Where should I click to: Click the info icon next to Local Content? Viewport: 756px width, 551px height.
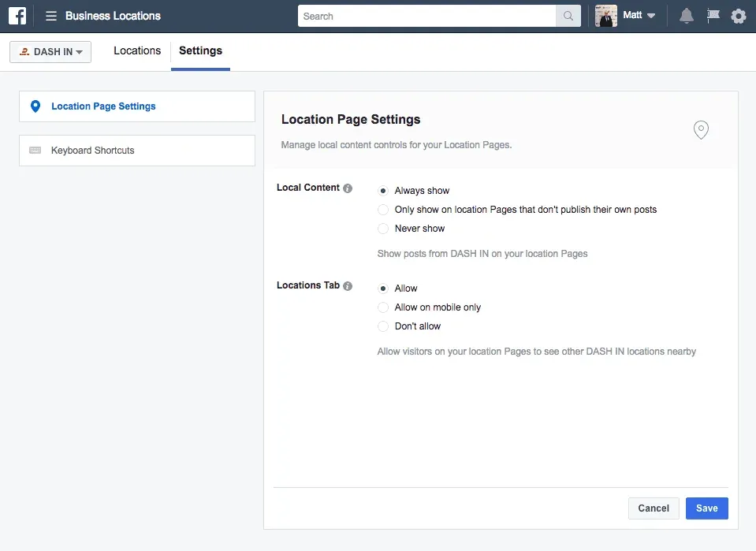pyautogui.click(x=348, y=188)
